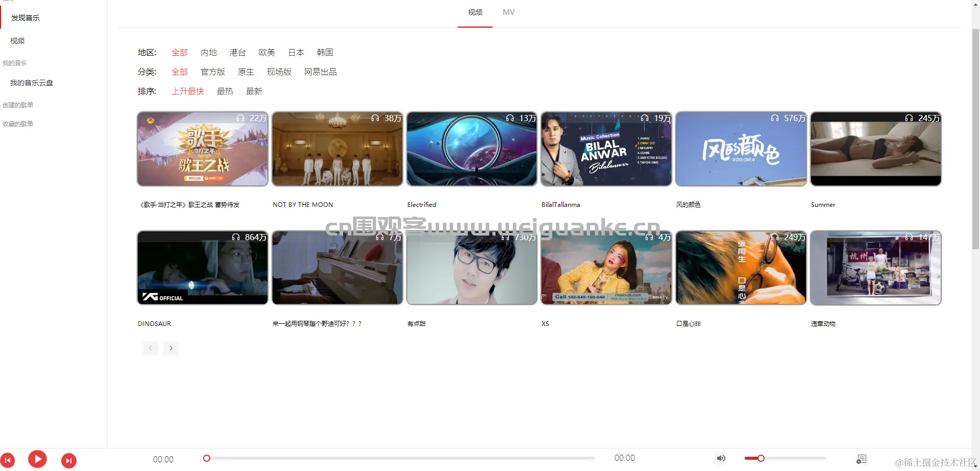Click the NOT BY THE MOON title
Screen dimensions: 980x471
tap(303, 205)
